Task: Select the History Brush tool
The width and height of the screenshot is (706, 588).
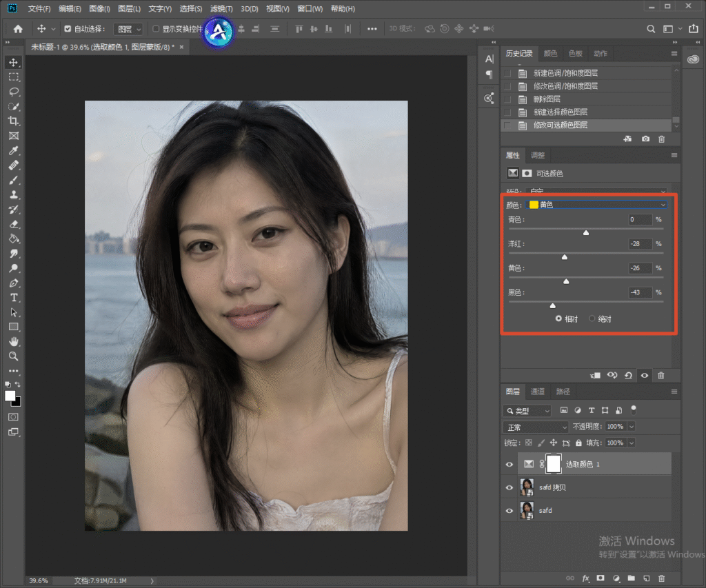Action: tap(14, 210)
